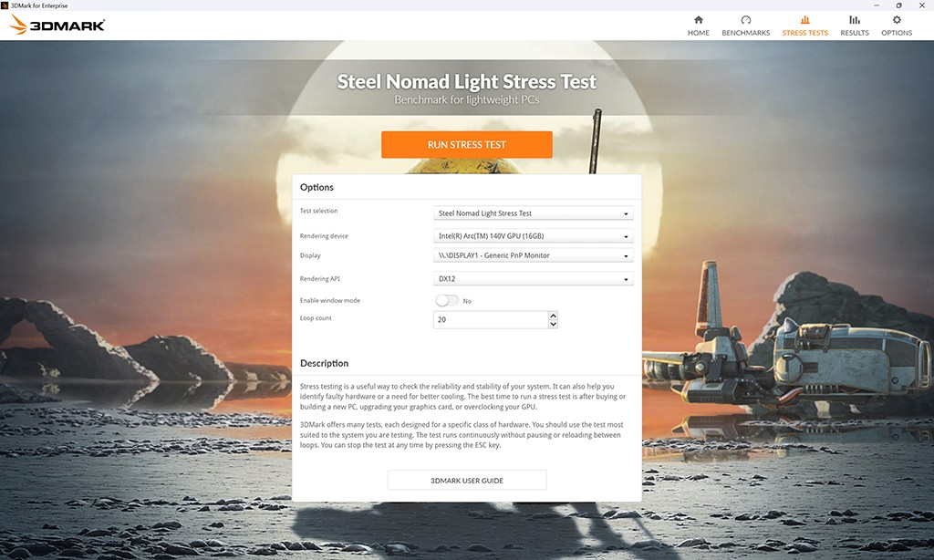This screenshot has width=934, height=560.
Task: Open the Test selection dropdown
Action: pyautogui.click(x=533, y=213)
